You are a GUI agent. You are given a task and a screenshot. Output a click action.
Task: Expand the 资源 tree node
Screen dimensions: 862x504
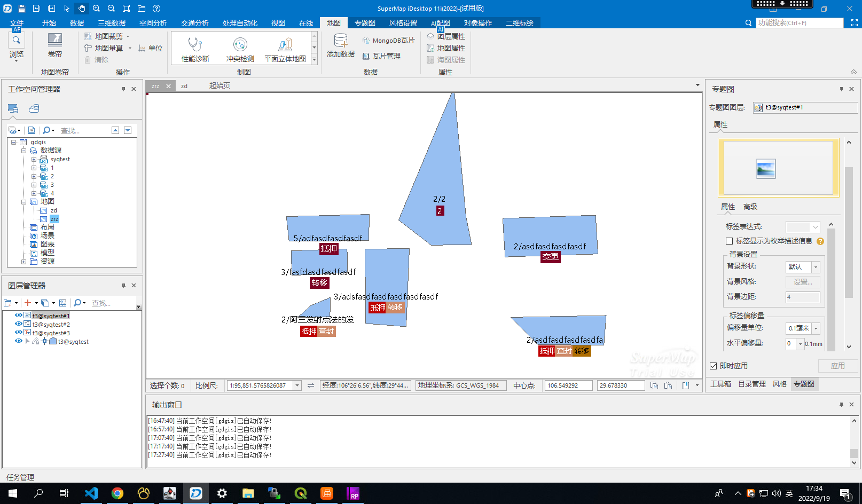23,262
